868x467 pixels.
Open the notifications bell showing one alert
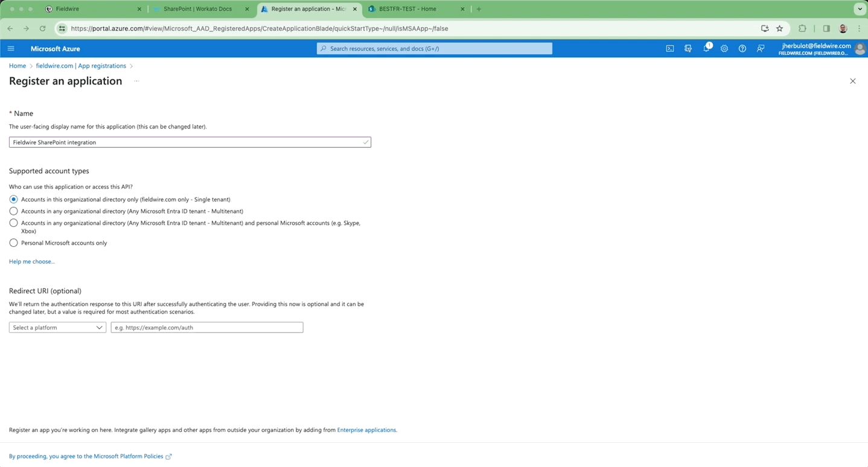[x=706, y=48]
